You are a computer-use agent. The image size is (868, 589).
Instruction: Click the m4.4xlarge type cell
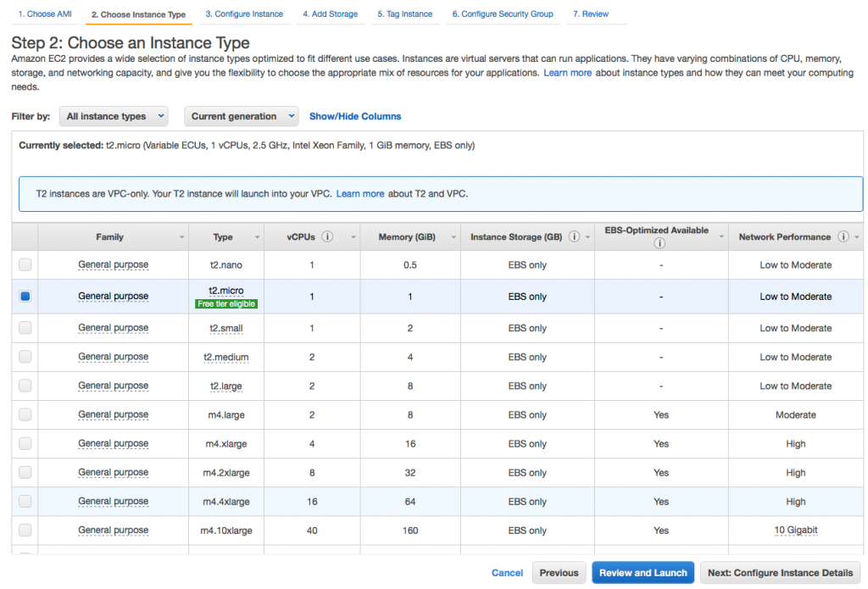click(225, 502)
